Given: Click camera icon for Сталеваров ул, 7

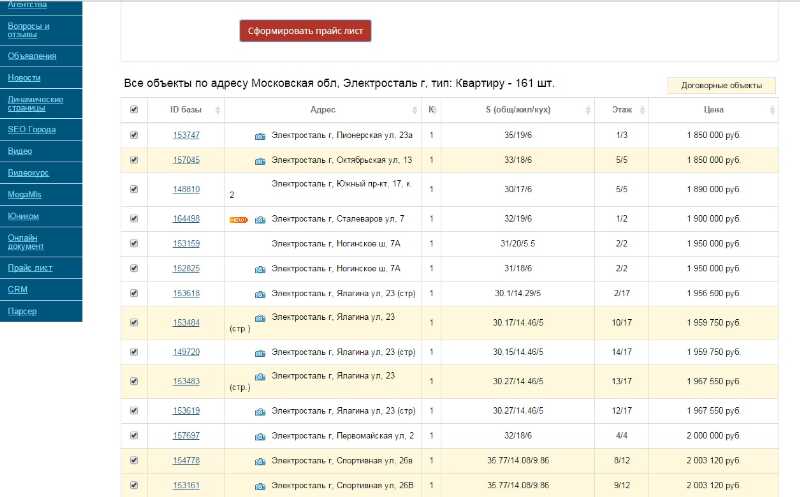Looking at the screenshot, I should 260,219.
